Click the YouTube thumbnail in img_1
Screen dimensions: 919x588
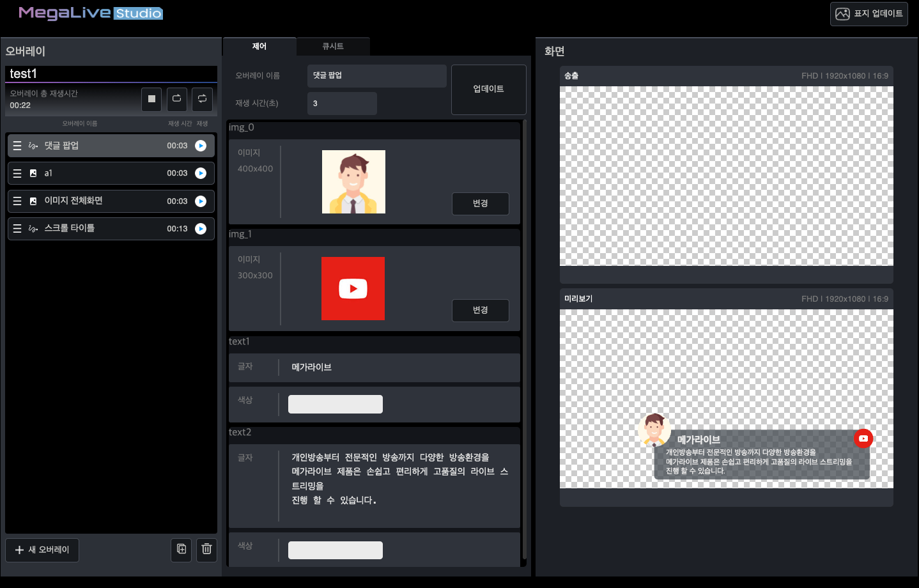[353, 288]
